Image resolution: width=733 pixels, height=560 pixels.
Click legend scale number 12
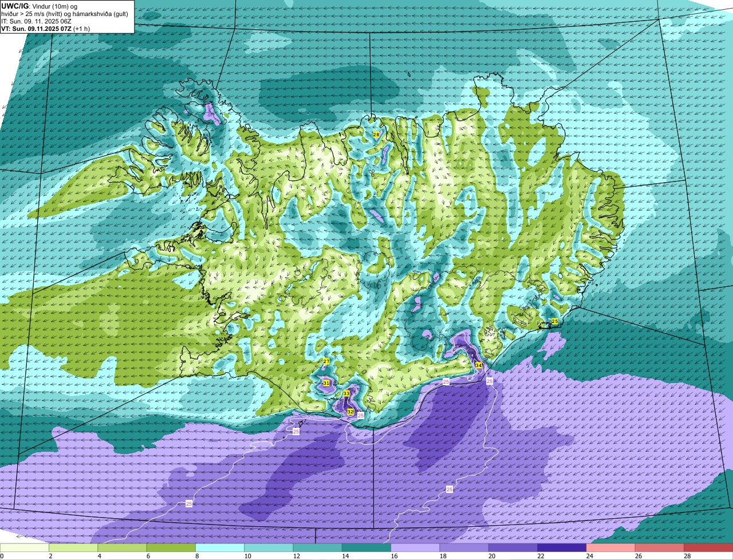coord(296,556)
